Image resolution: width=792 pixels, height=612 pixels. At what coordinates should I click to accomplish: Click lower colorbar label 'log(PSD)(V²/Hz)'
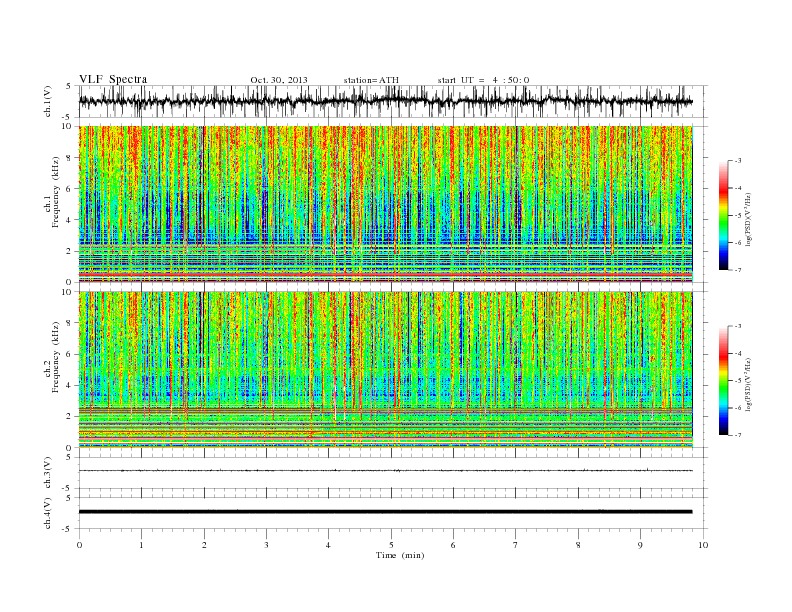[x=749, y=383]
